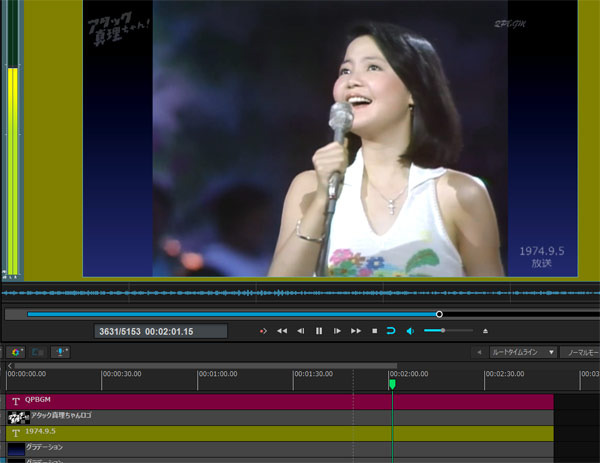
Task: Step forward one frame
Action: [337, 331]
